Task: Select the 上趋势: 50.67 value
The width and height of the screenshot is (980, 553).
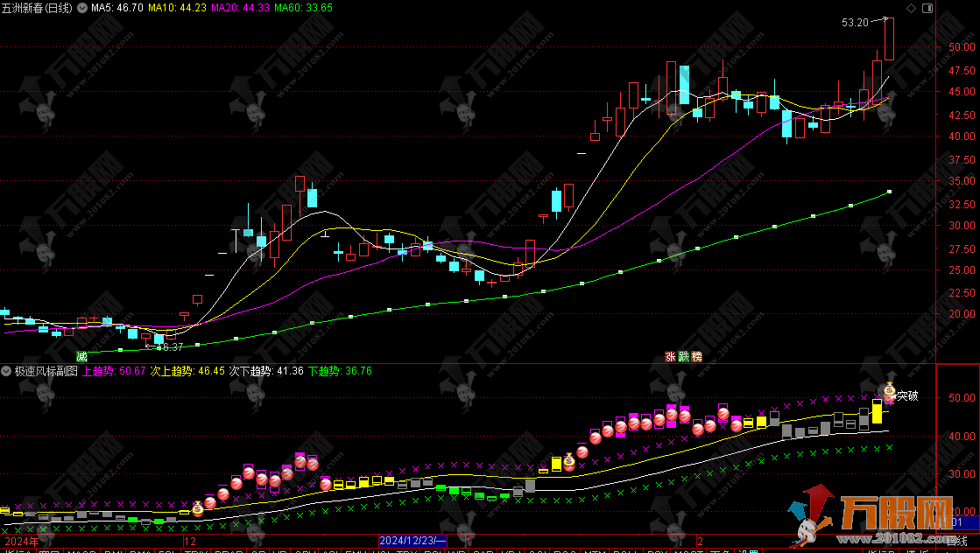Action: pos(115,371)
